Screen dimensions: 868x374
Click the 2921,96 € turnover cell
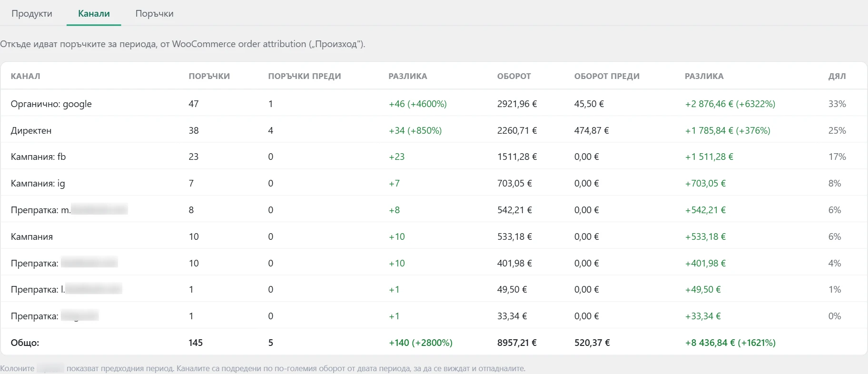pos(517,104)
